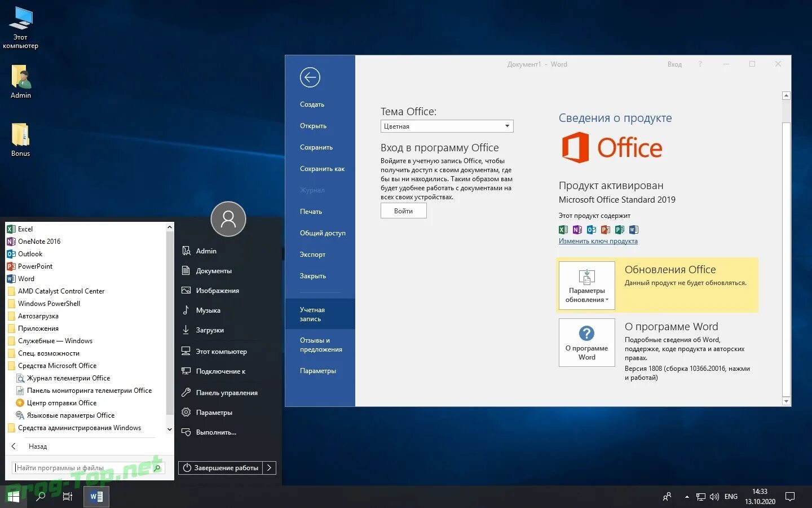Select Создать in Word backstage menu
The image size is (812, 508).
[312, 104]
